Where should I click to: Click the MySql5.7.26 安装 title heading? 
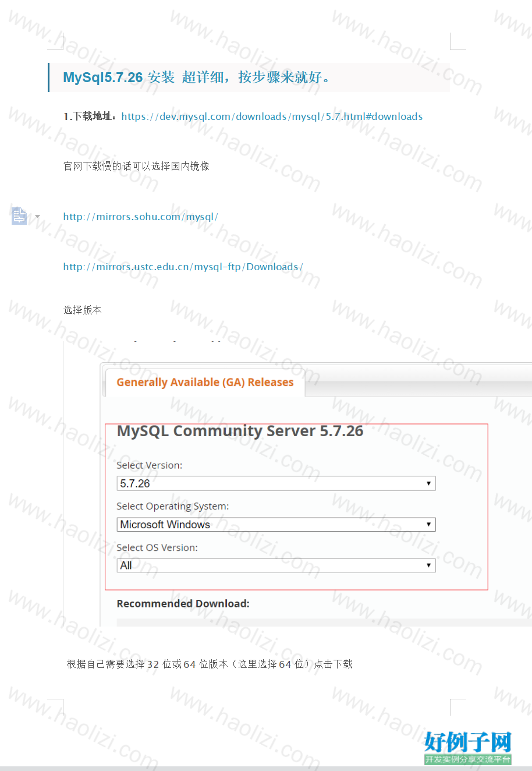coord(197,77)
